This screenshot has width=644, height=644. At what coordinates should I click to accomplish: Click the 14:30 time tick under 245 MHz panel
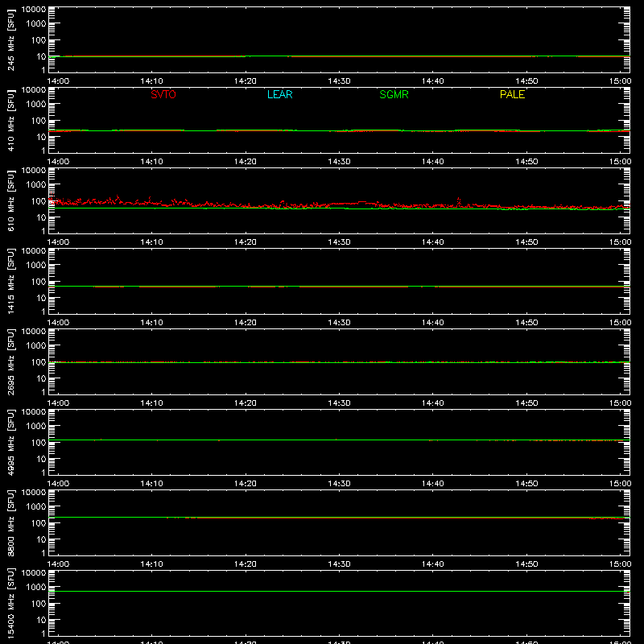(339, 81)
